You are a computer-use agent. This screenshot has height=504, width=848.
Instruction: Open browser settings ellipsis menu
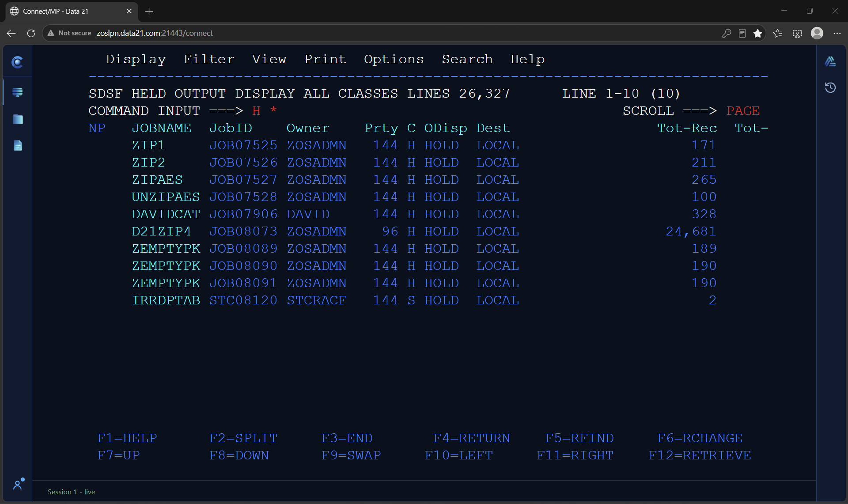tap(837, 33)
